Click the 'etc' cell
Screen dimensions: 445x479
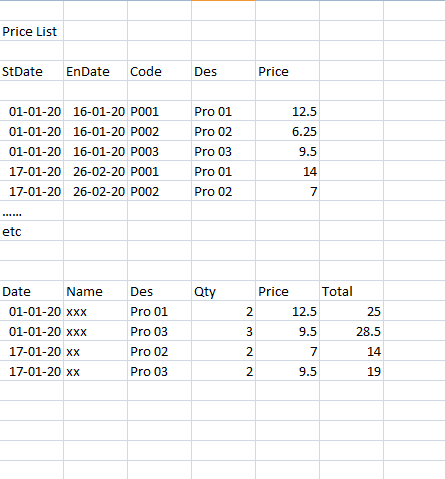(x=32, y=231)
